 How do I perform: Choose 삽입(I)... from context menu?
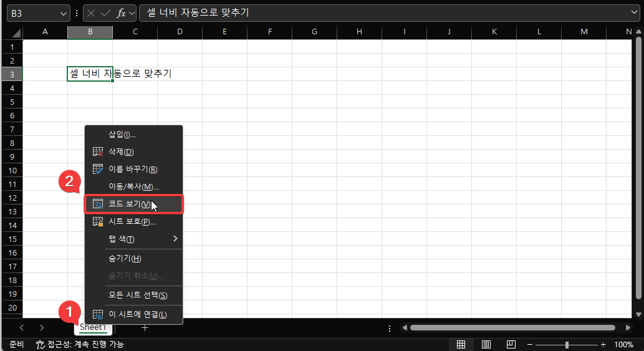[x=133, y=134]
